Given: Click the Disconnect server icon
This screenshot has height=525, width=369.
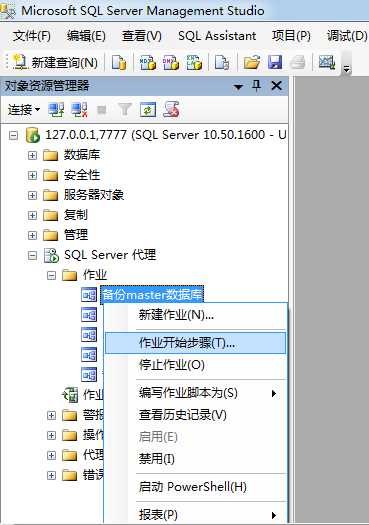Looking at the screenshot, I should point(80,109).
